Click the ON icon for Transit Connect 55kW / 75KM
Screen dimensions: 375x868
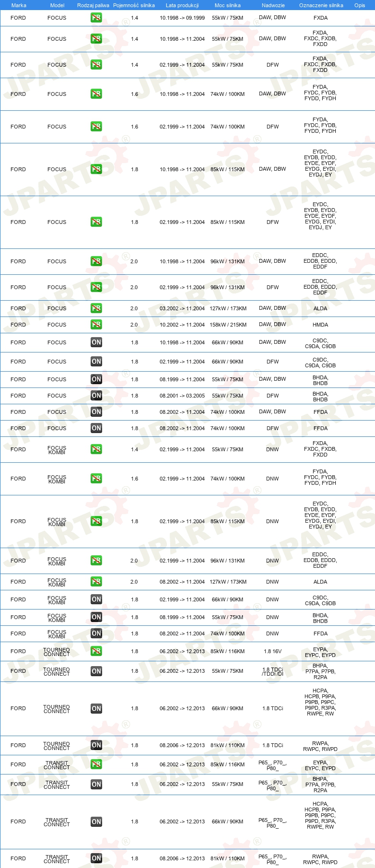click(x=96, y=785)
